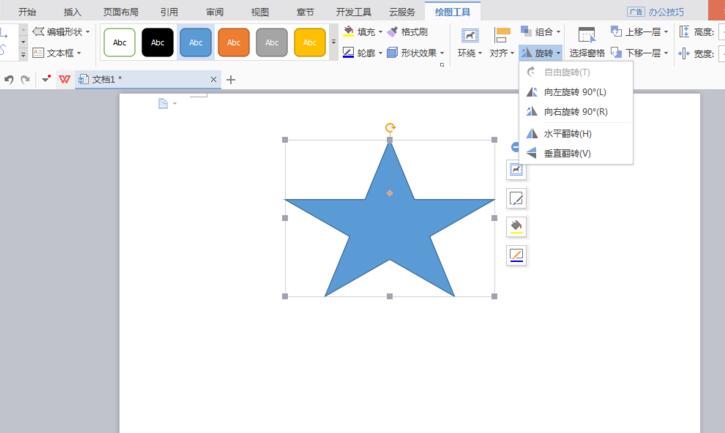This screenshot has height=433, width=725.
Task: Apply the yellow Abc shape style
Action: 310,43
